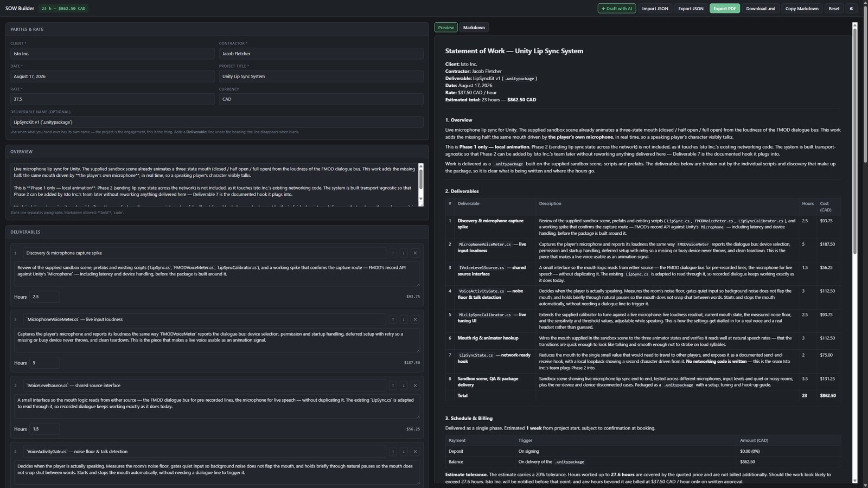Click the "$187.50" cost in preview table
Image resolution: width=868 pixels, height=488 pixels.
(x=827, y=245)
